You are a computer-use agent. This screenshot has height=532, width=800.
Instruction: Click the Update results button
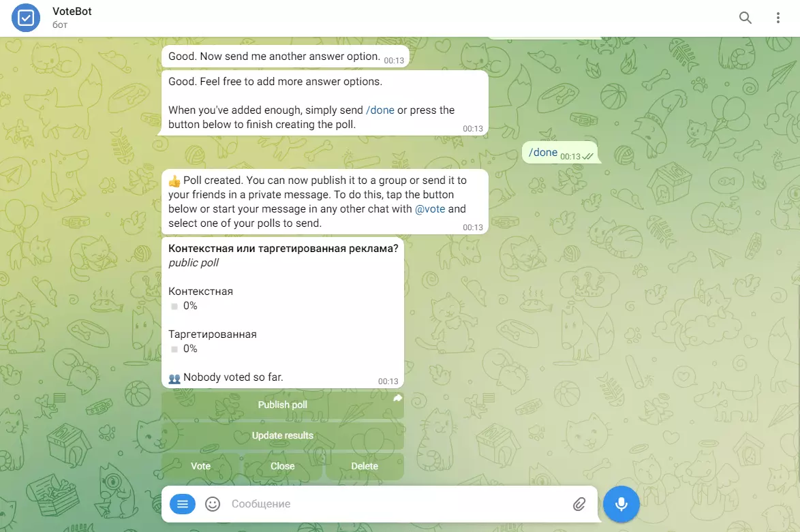point(283,435)
